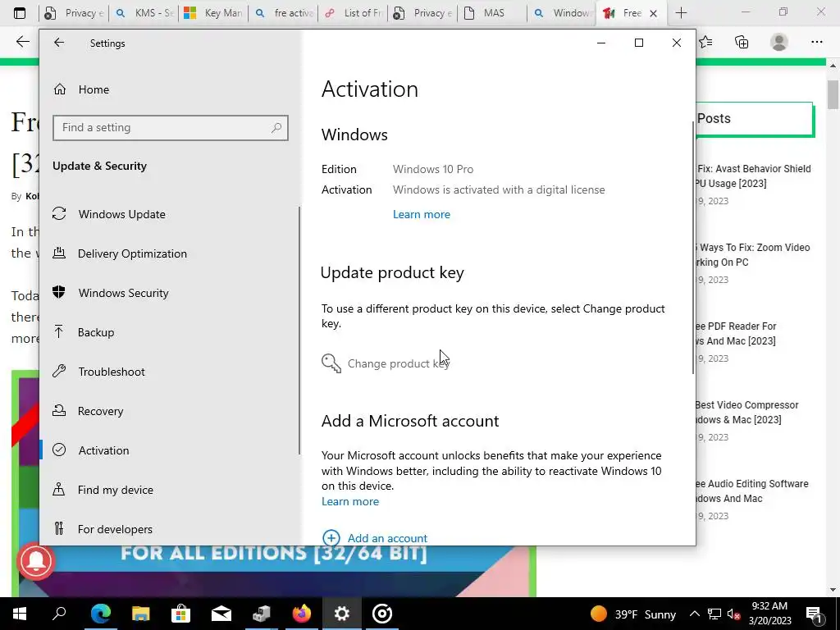Screen dimensions: 840x630
Task: Open Microsoft Store from taskbar
Action: pos(181,614)
